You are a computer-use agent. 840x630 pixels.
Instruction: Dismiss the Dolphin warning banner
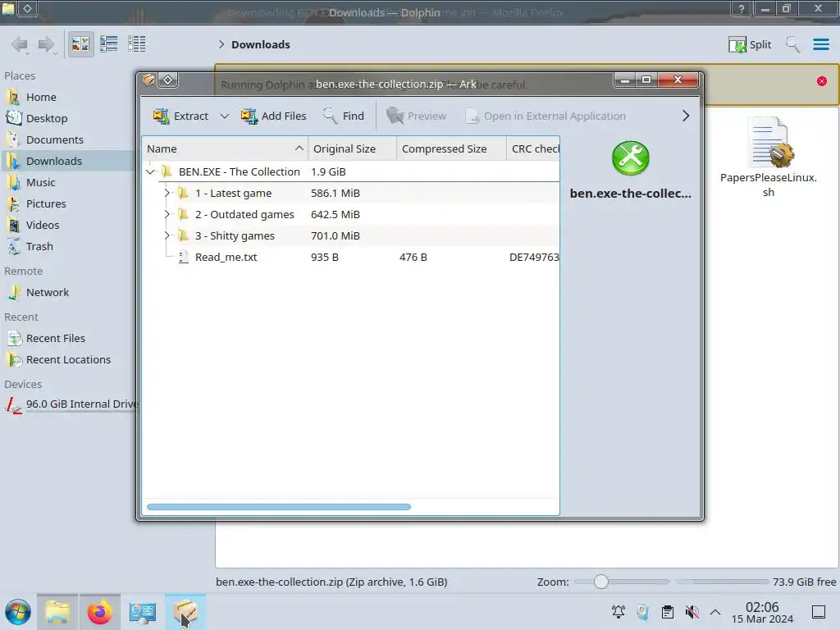click(x=822, y=81)
